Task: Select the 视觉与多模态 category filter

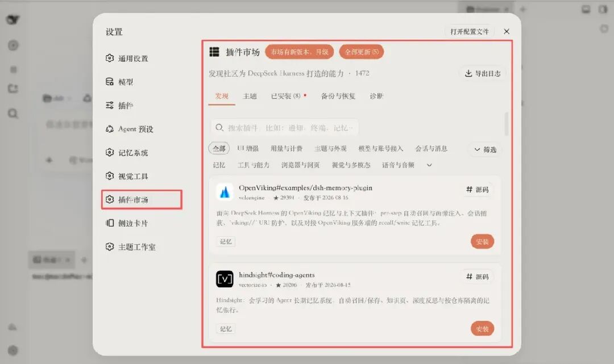Action: (351, 165)
